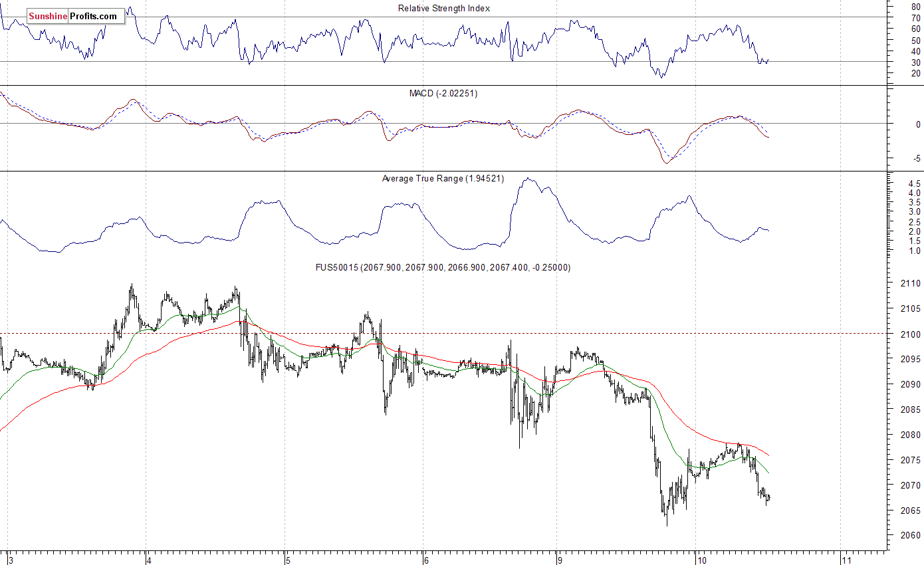Click date label 11 on time axis
Viewport: 924px width, 565px height.
pos(846,560)
